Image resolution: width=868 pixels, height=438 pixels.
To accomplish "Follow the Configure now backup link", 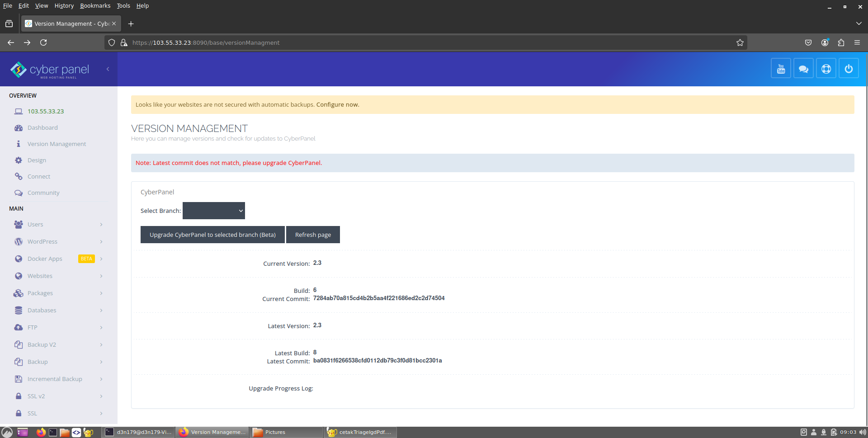I will click(337, 104).
